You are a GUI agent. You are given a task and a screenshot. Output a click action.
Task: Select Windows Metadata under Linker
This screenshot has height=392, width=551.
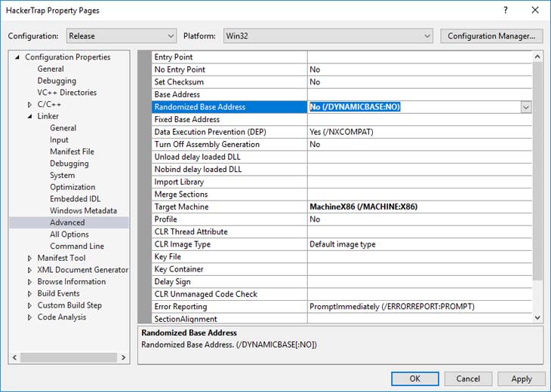(x=83, y=210)
